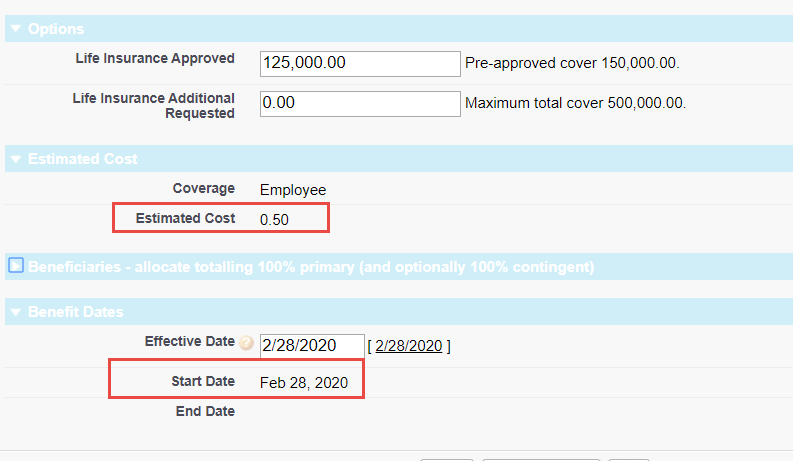Expand the Beneficiaries section toggle box

16,266
